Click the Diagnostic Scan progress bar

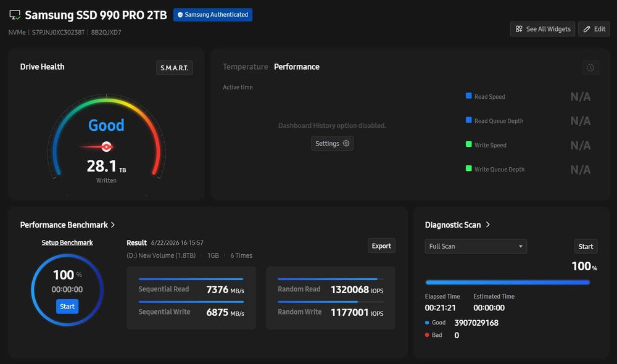coord(508,282)
